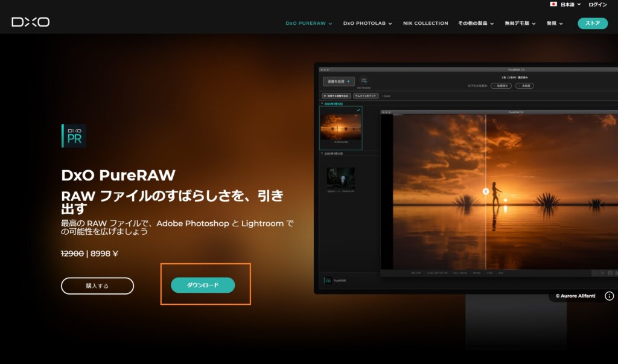Click the 購入する button
The width and height of the screenshot is (618, 364).
[97, 286]
